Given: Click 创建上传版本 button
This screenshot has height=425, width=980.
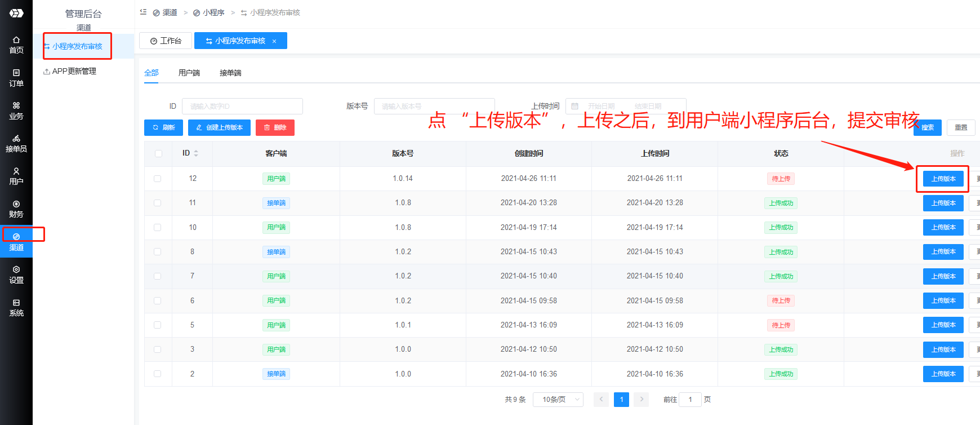Looking at the screenshot, I should [x=219, y=127].
